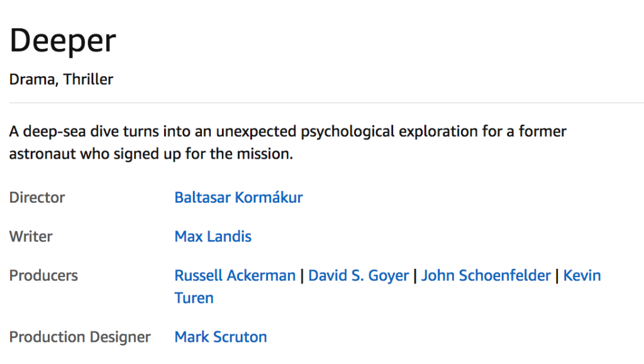This screenshot has height=364, width=644.
Task: Click the Writer field label
Action: [31, 237]
